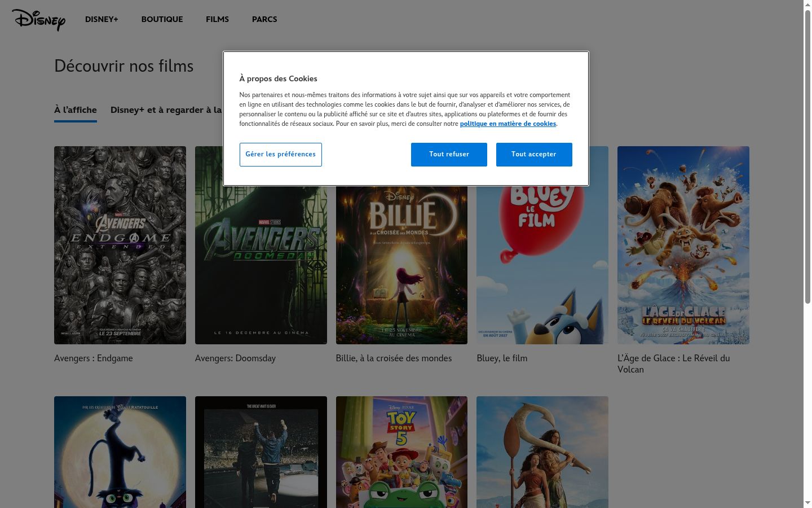Click the page vertical scrollbar thumb
Screen dimensions: 812x508
pos(807,157)
